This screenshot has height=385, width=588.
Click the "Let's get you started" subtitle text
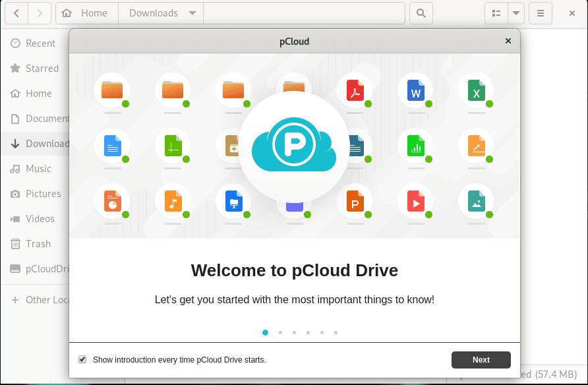click(295, 300)
